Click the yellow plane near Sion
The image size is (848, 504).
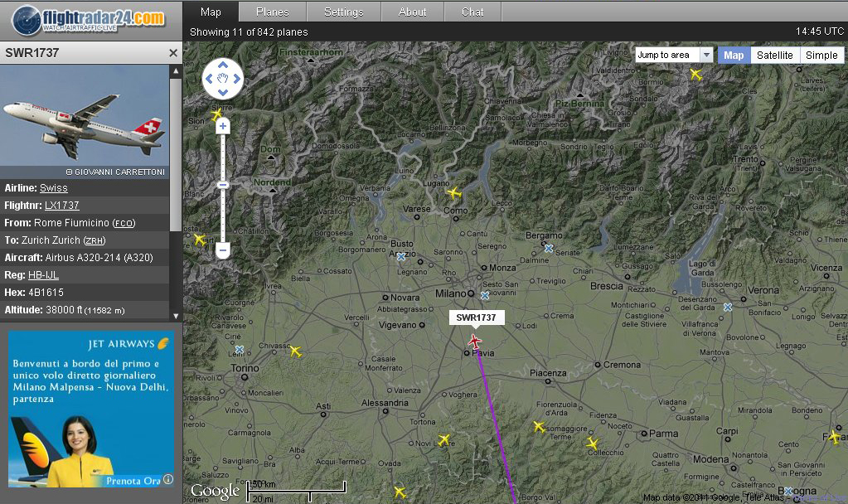(216, 114)
